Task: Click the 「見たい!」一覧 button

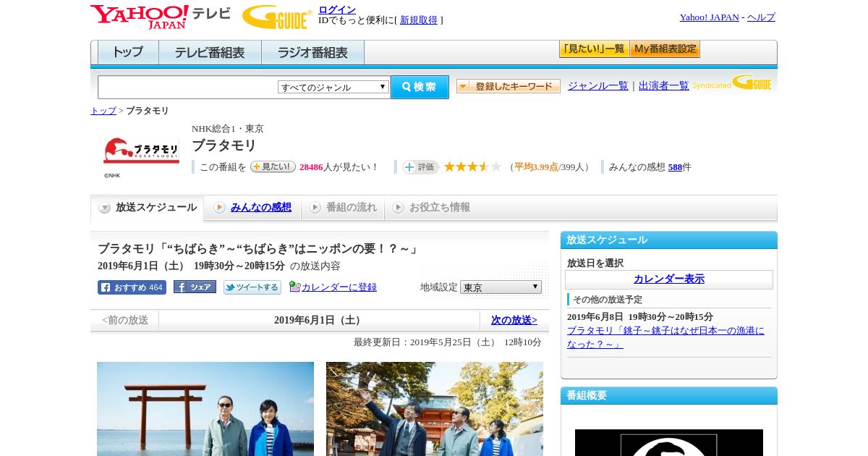Action: (595, 49)
